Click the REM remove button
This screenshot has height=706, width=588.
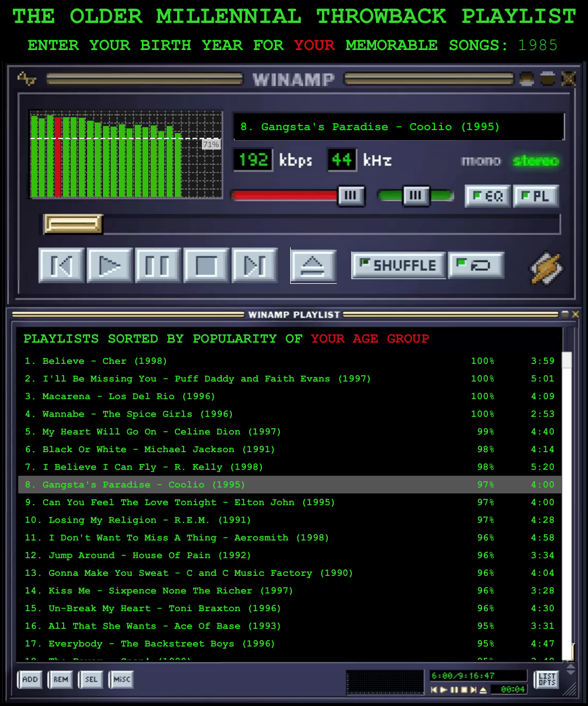click(61, 680)
